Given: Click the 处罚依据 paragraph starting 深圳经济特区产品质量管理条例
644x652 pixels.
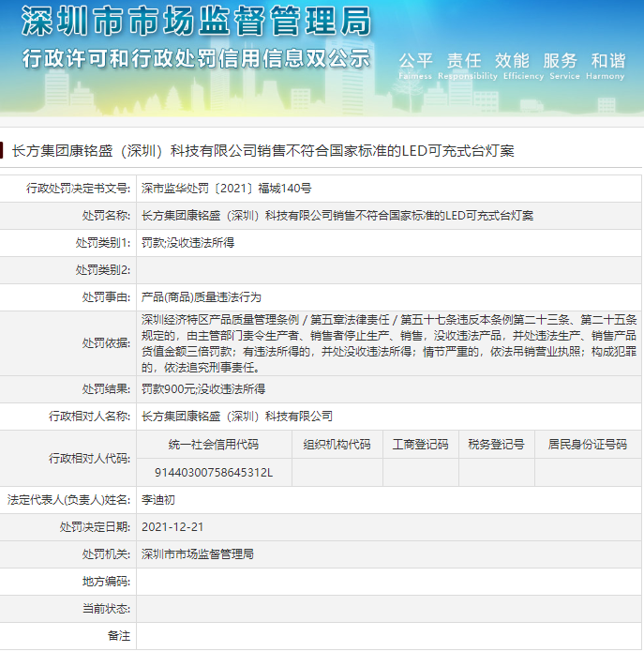Looking at the screenshot, I should pos(389,343).
